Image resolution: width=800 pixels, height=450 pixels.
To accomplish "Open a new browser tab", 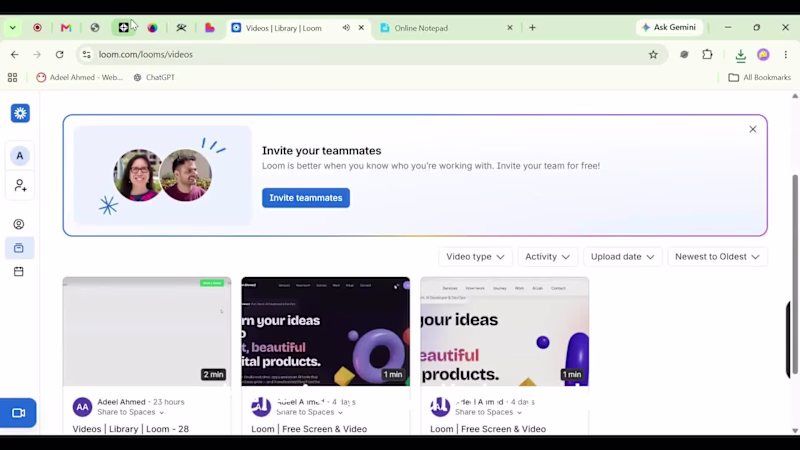I will [x=532, y=28].
